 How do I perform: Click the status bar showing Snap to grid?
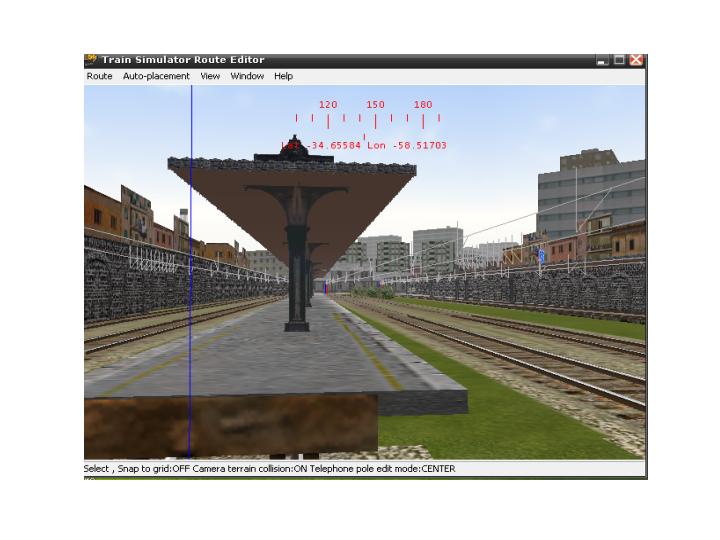(x=270, y=468)
